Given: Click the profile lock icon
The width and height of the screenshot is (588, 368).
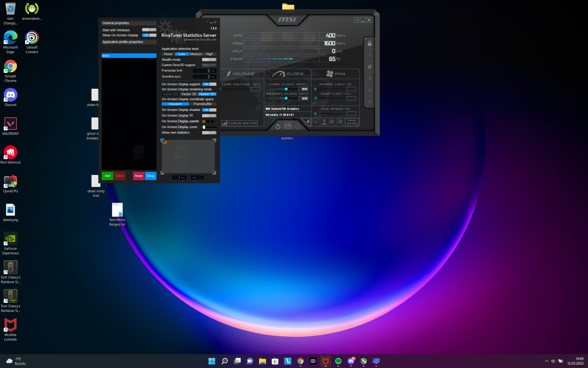Looking at the screenshot, I should (x=370, y=44).
